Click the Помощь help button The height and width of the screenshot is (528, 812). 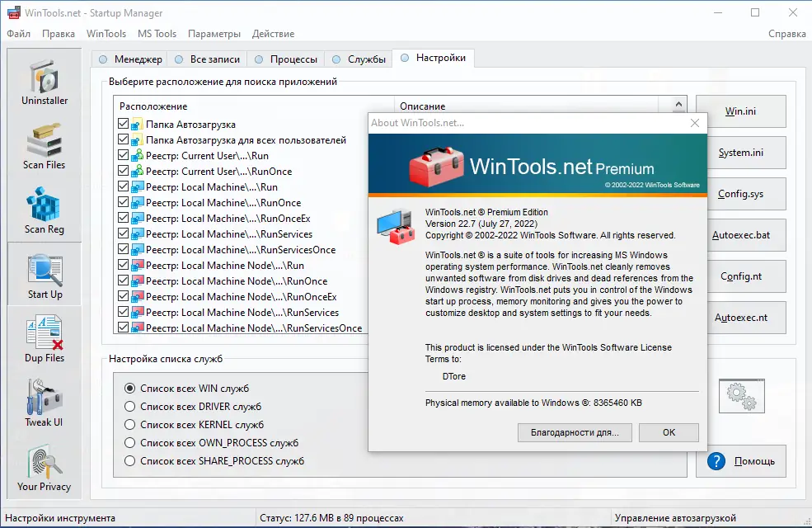(741, 461)
